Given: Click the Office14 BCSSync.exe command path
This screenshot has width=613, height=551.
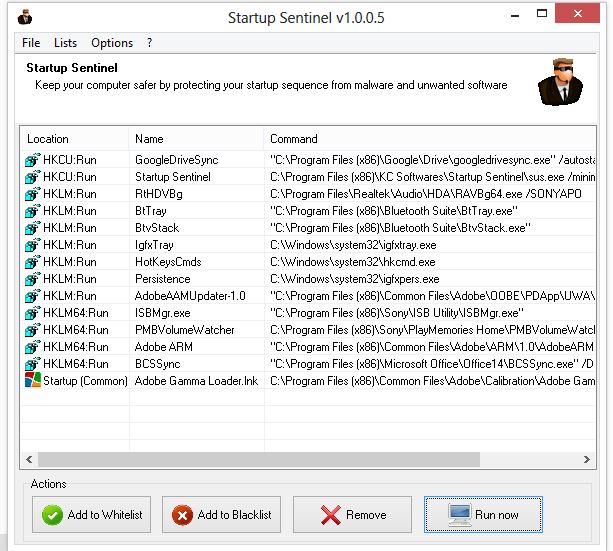Looking at the screenshot, I should [x=432, y=364].
